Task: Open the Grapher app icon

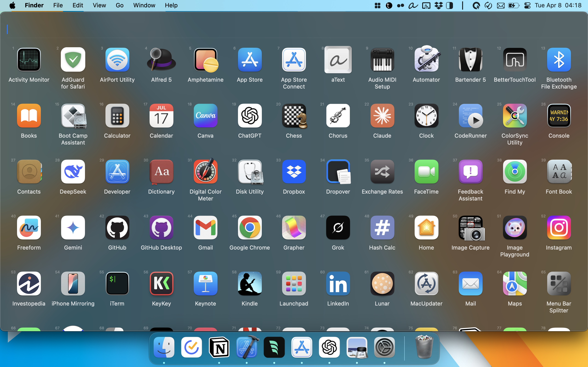Action: (x=294, y=228)
